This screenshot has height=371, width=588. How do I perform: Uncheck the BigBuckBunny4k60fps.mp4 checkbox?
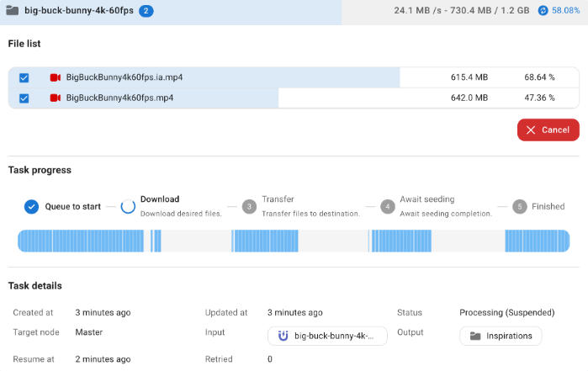click(x=24, y=98)
